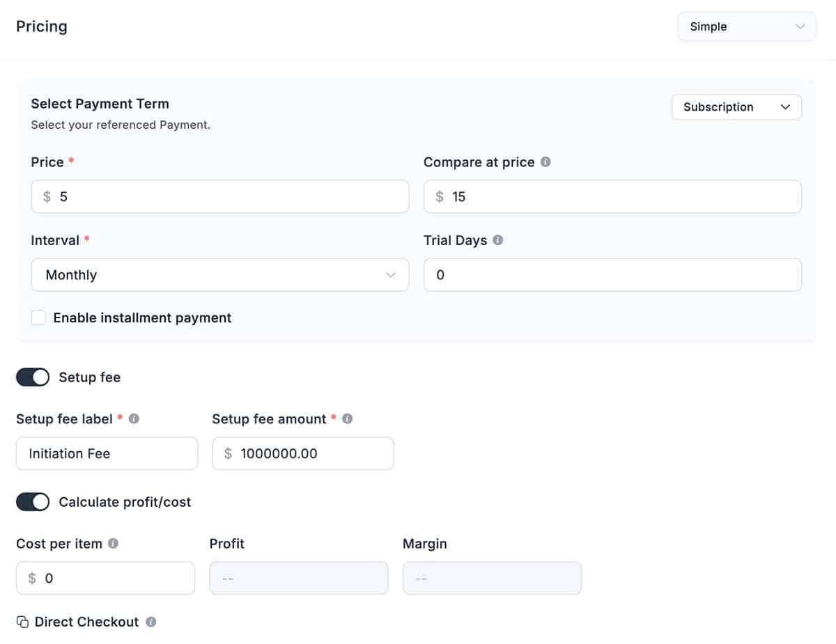Click the Select Payment Term heading

click(100, 103)
